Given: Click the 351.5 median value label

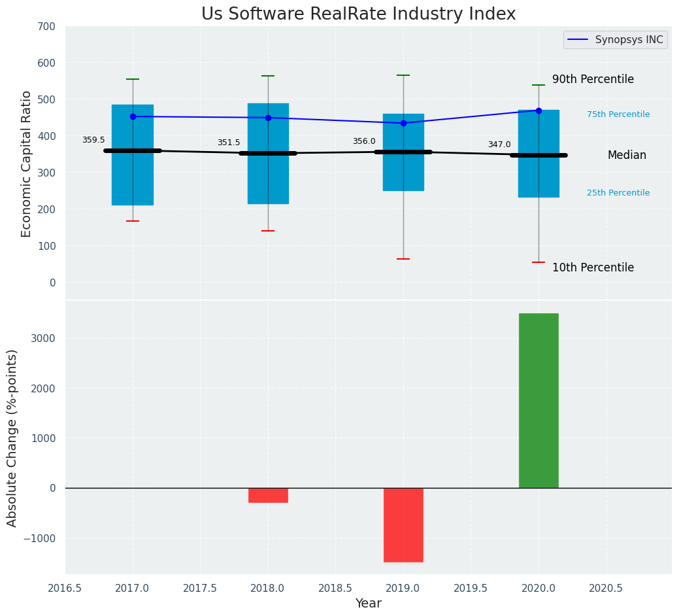Looking at the screenshot, I should (229, 143).
